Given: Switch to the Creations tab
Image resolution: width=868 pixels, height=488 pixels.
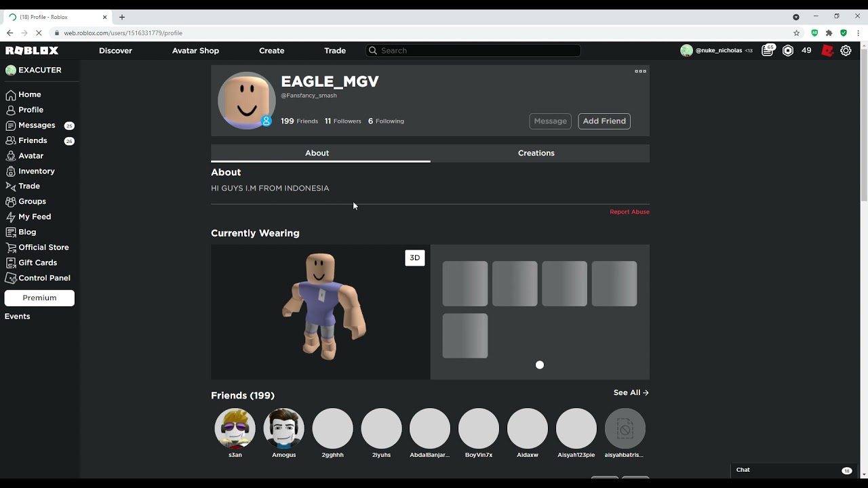Looking at the screenshot, I should coord(540,153).
